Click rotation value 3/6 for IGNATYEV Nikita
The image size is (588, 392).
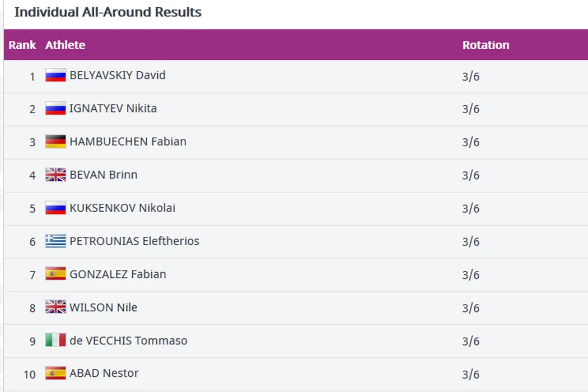click(470, 109)
